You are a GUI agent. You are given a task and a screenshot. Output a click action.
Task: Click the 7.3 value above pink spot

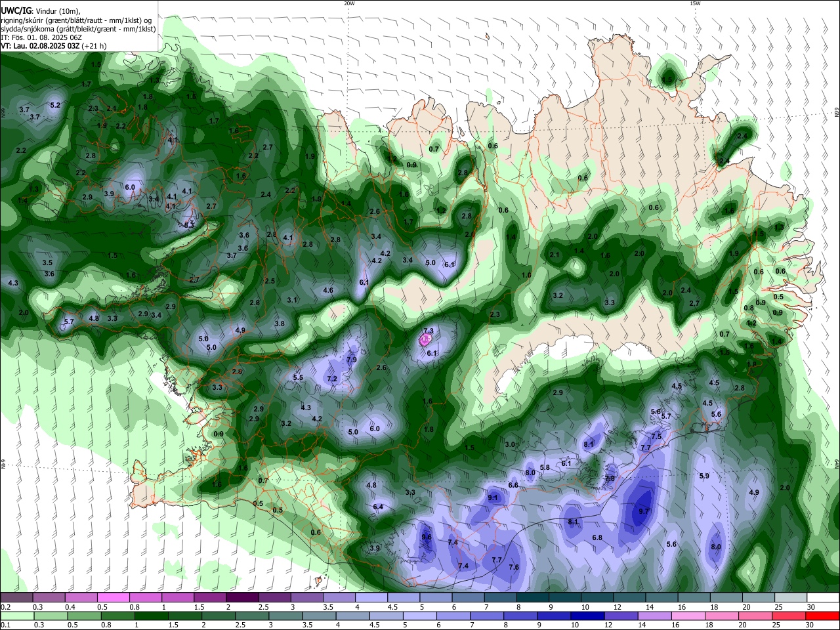coord(429,331)
